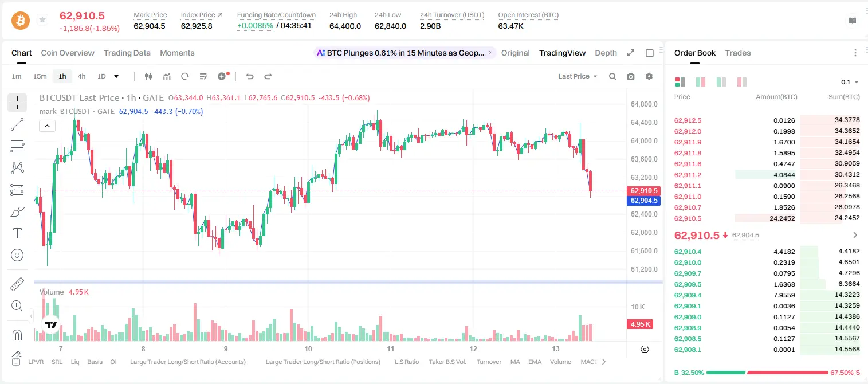Select the ruler measure tool
868x384 pixels.
[x=17, y=285]
